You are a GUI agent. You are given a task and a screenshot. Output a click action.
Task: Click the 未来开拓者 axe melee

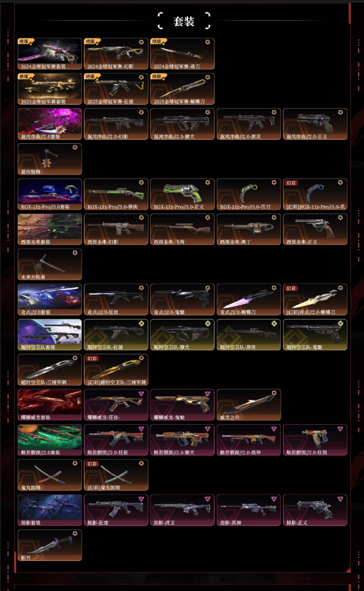pos(50,264)
